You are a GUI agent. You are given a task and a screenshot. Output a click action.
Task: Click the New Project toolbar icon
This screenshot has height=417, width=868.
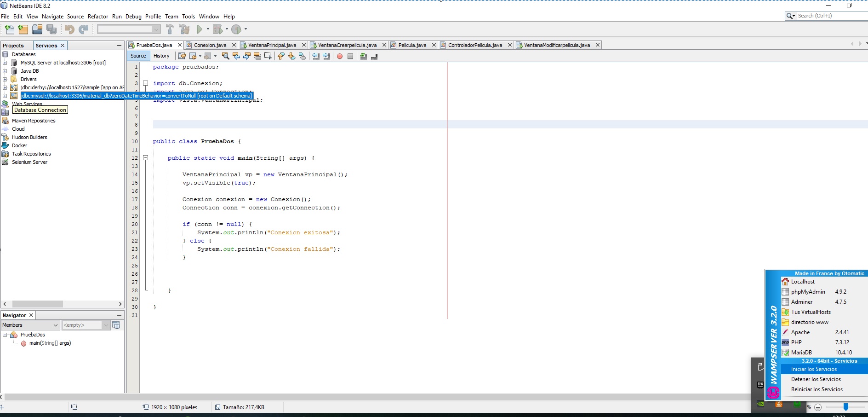coord(23,29)
